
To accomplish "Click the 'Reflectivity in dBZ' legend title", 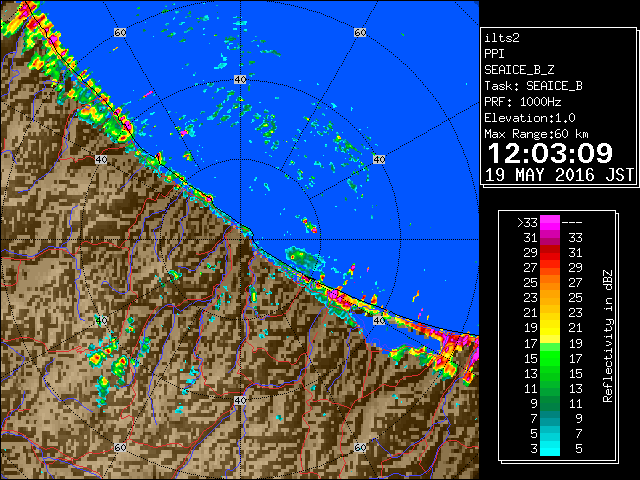I will [x=608, y=336].
